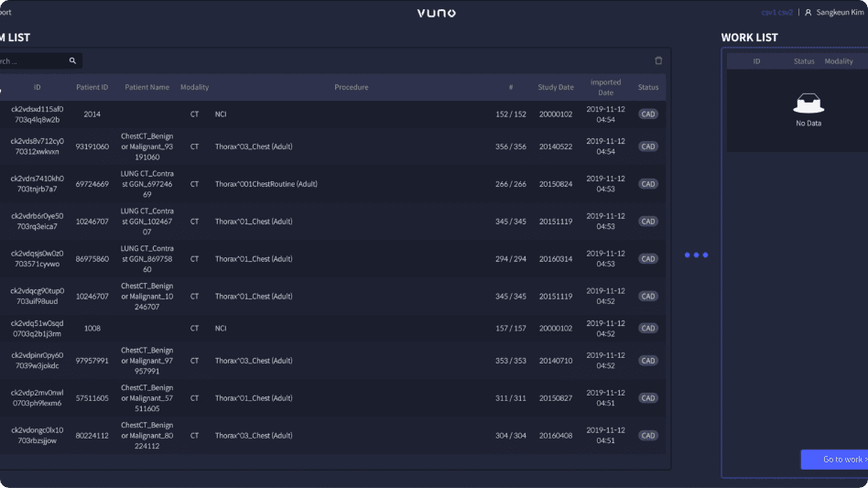This screenshot has width=868, height=488.
Task: Click the No Data inbox icon
Action: [x=808, y=103]
